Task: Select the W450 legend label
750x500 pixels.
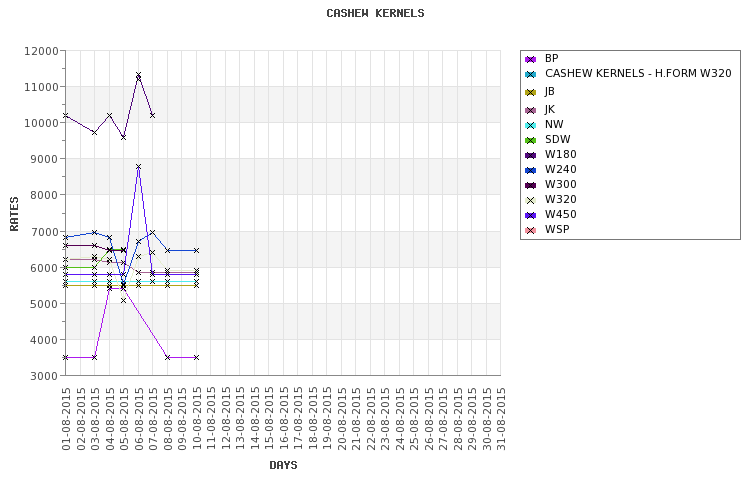Action: click(x=560, y=214)
